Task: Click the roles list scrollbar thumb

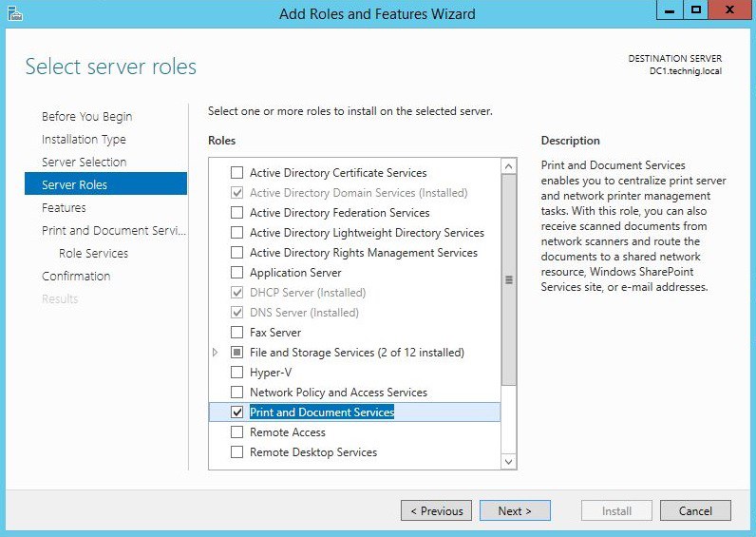Action: (x=509, y=279)
